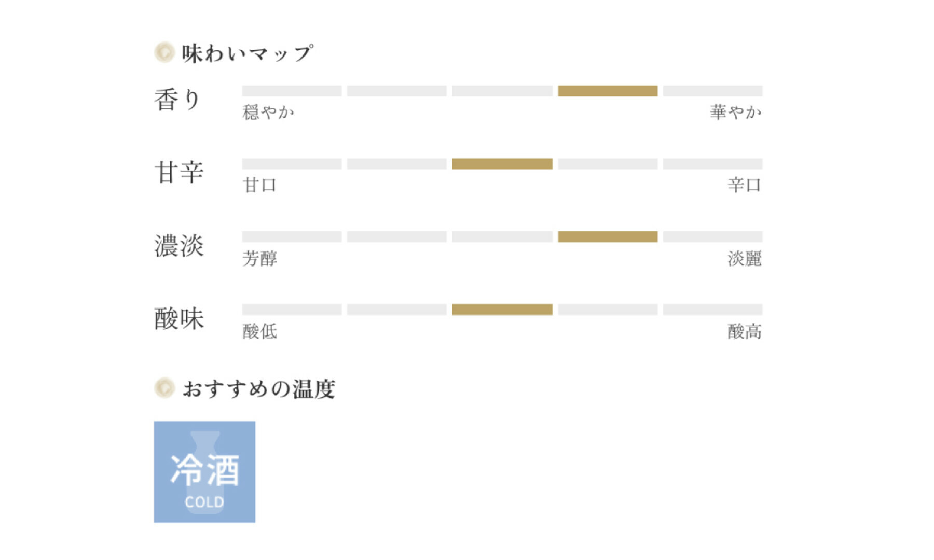Click the last segment of the 酸味 bar
Screen dimensions: 934x560
[x=712, y=310]
